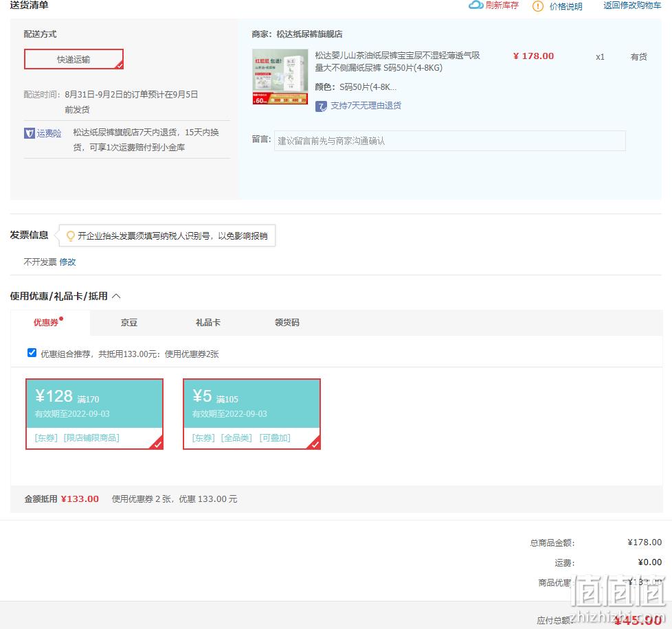Collapse the 使用优惠/礼品卡/抵用 section
Image resolution: width=672 pixels, height=629 pixels.
pyautogui.click(x=116, y=296)
